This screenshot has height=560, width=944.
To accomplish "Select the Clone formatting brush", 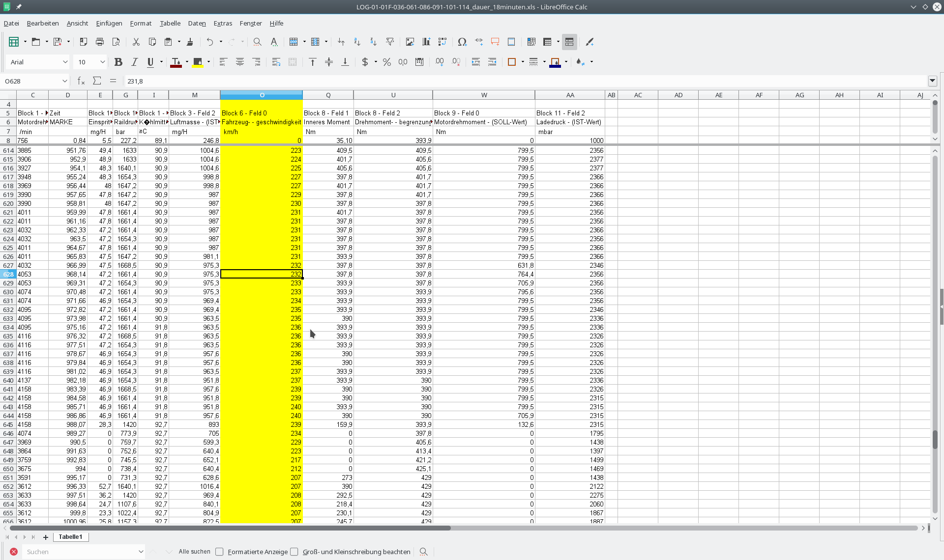I will point(190,42).
